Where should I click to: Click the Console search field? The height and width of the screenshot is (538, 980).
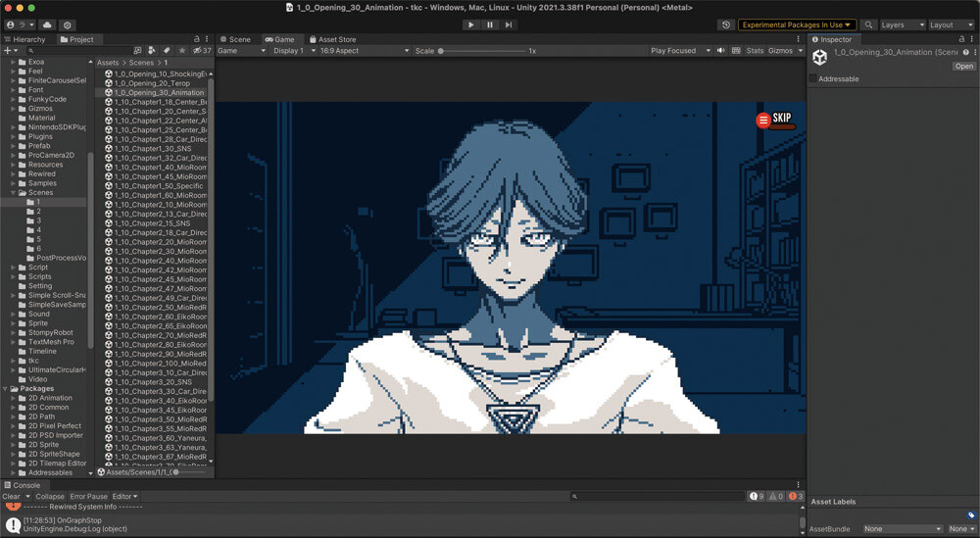[657, 496]
